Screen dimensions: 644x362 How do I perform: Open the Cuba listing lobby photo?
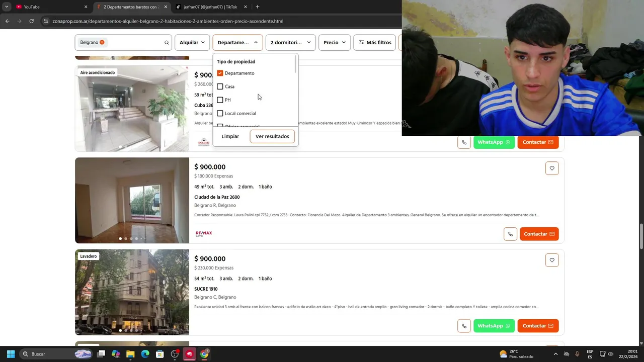[132, 109]
